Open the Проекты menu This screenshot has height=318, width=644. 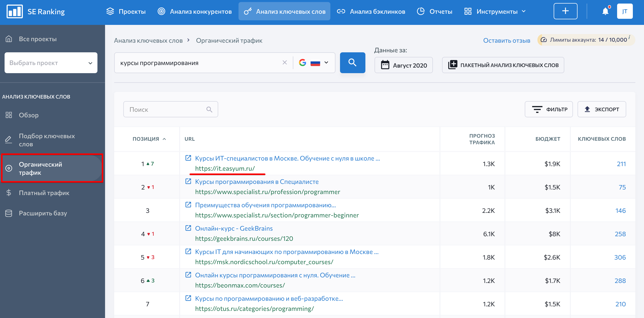click(126, 11)
